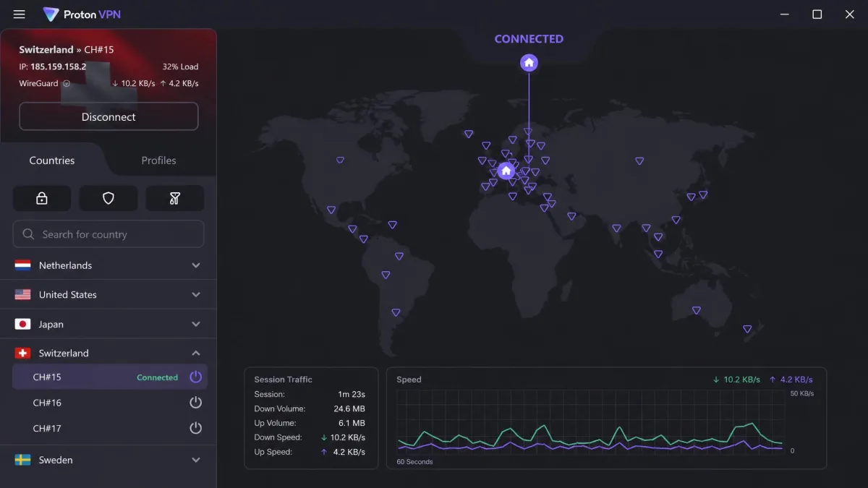Click the Australia server marker on map
Screen dimensions: 868x488
(696, 310)
